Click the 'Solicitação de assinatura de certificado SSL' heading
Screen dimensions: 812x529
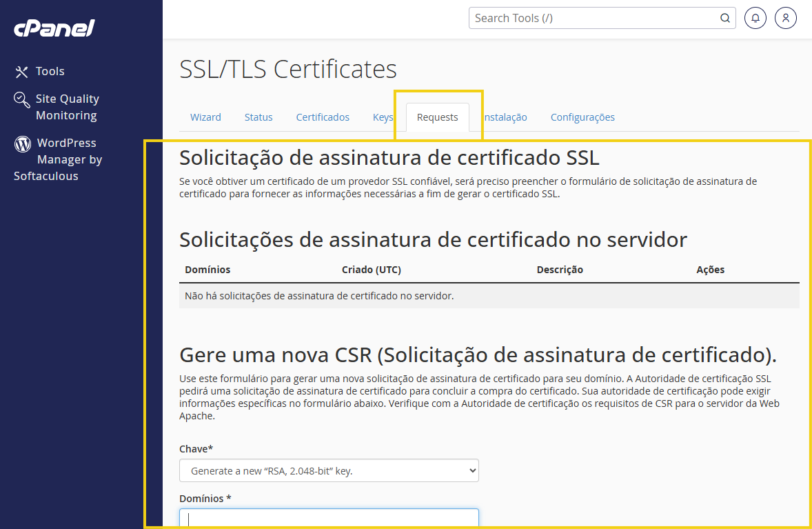pyautogui.click(x=389, y=157)
